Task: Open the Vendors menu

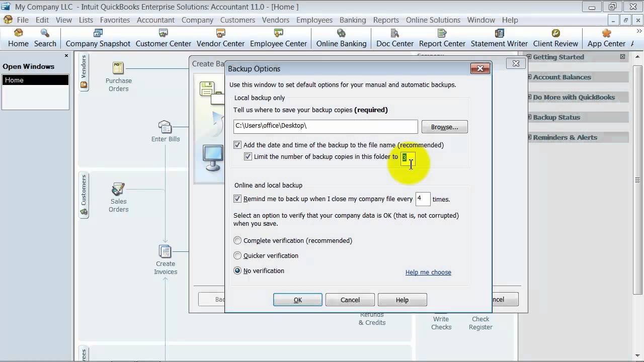Action: click(x=276, y=20)
